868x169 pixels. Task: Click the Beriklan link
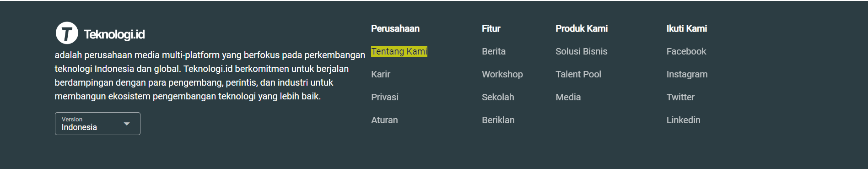[498, 120]
